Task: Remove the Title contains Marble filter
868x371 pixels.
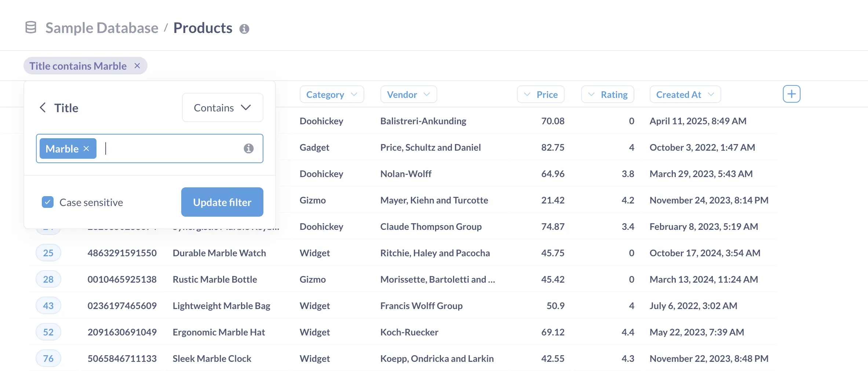Action: pyautogui.click(x=137, y=66)
